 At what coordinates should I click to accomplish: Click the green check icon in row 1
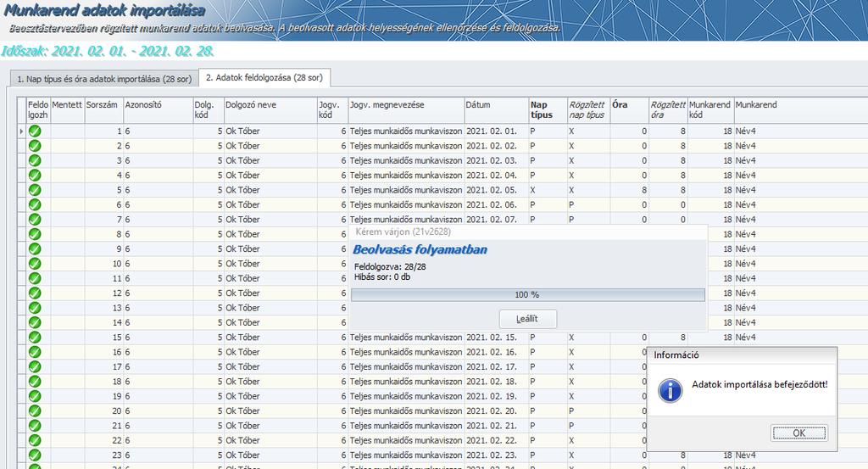[35, 131]
